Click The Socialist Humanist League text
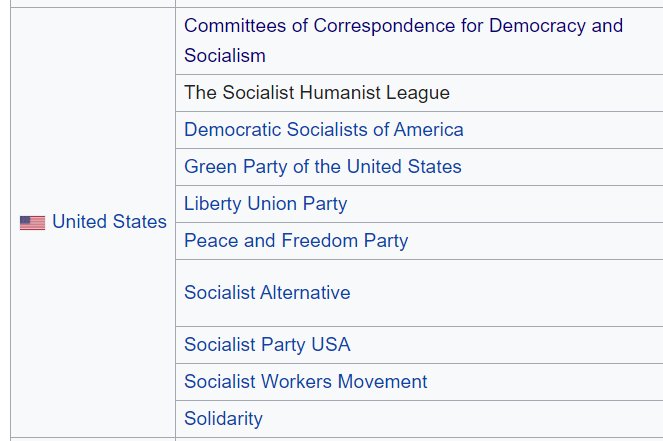663x441 pixels. (316, 93)
